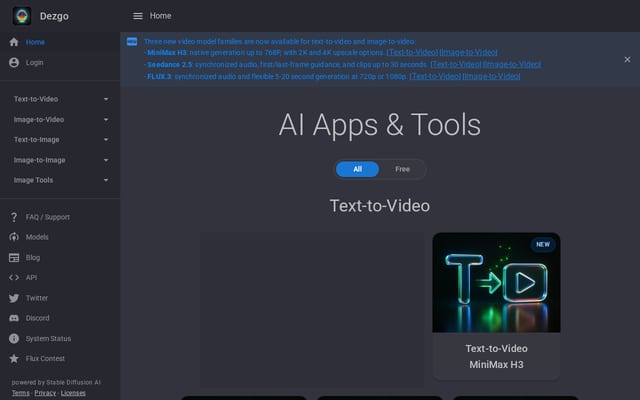Open the Flux Contest label
Screen dimensions: 640x400
click(45, 358)
